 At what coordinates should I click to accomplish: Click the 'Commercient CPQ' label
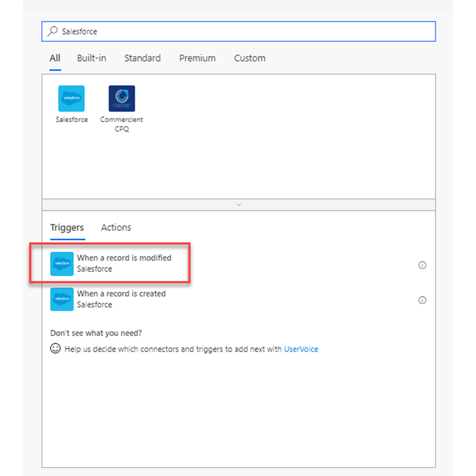(122, 124)
